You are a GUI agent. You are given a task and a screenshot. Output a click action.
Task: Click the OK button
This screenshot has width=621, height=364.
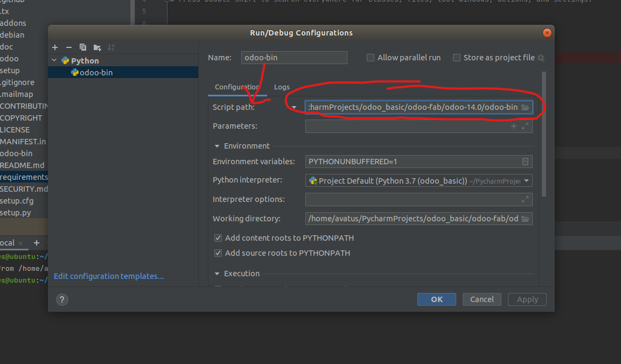[x=436, y=299]
